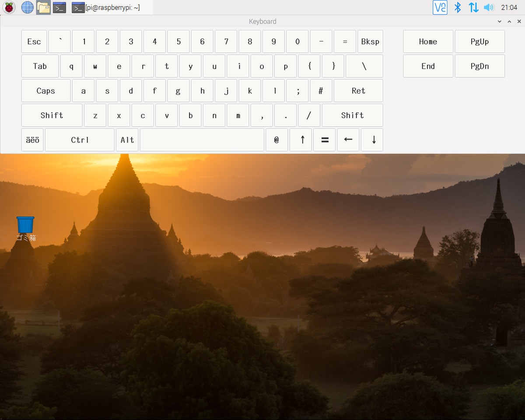The width and height of the screenshot is (525, 420).
Task: Tap the down arrow key
Action: point(372,140)
